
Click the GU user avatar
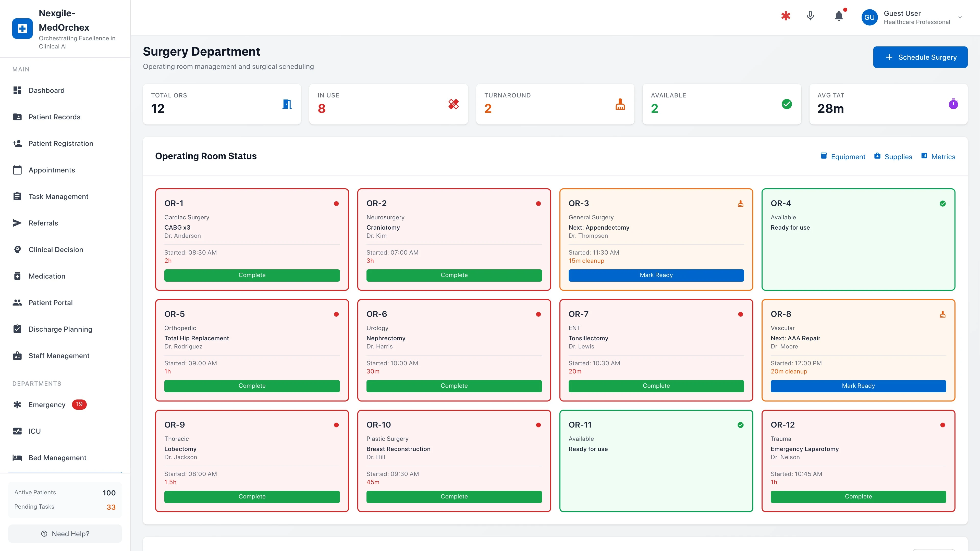[869, 18]
